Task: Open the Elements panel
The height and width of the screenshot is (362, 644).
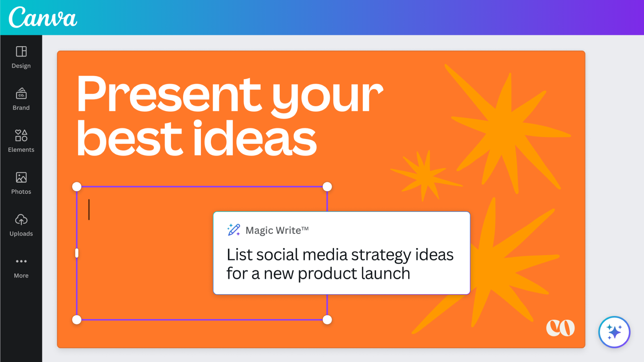Action: 21,140
